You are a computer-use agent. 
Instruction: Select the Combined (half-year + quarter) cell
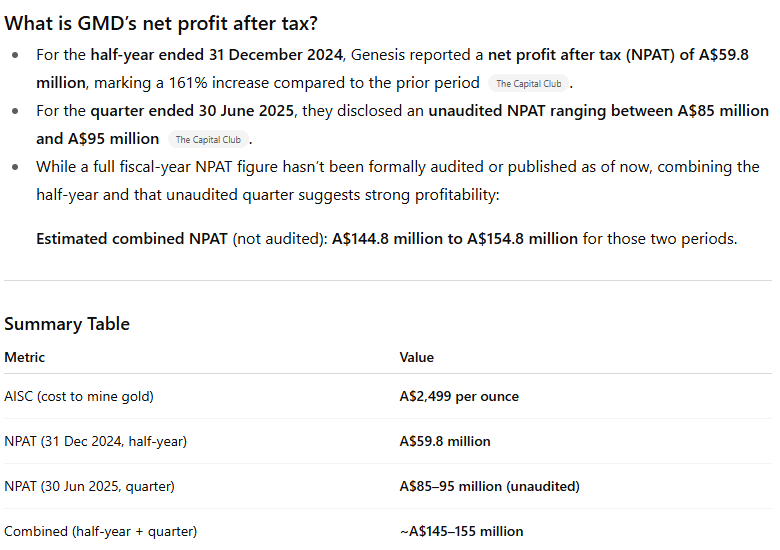(100, 531)
